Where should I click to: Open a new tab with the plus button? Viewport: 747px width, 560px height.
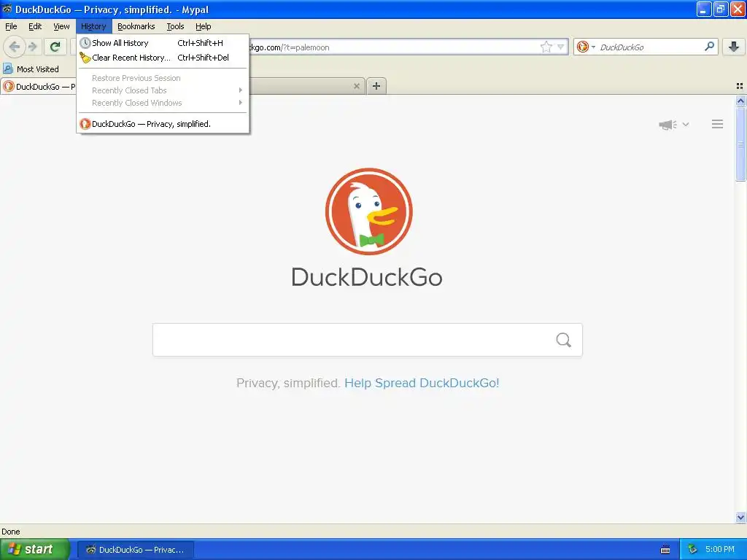click(x=376, y=86)
